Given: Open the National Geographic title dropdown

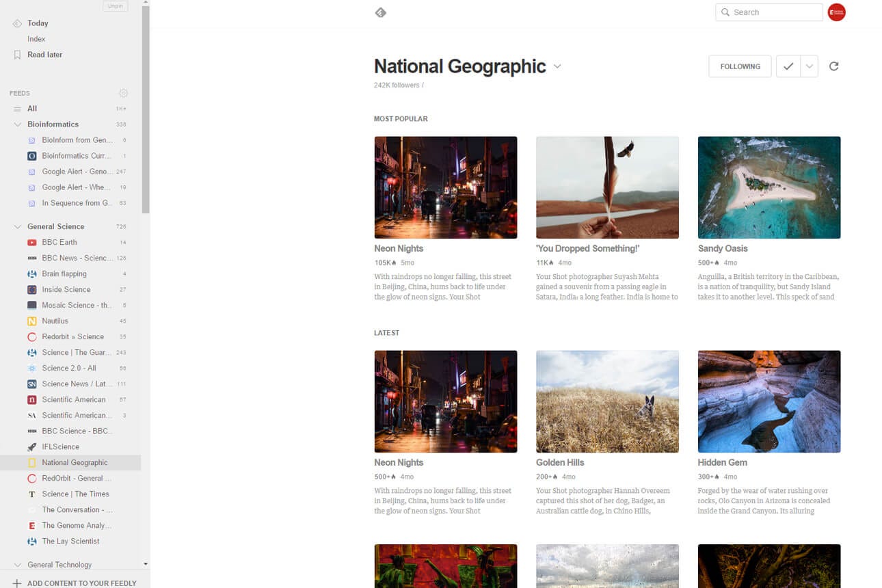Looking at the screenshot, I should click(x=557, y=66).
